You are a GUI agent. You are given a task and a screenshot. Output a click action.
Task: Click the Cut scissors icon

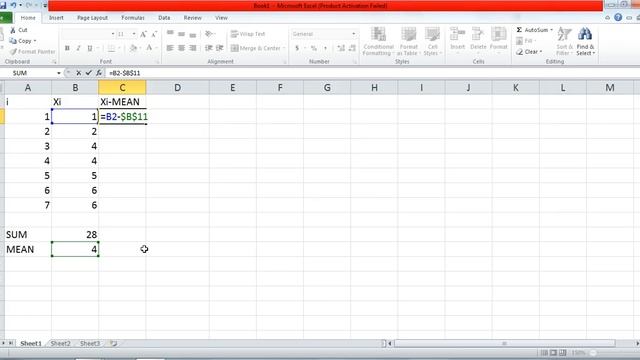click(13, 30)
